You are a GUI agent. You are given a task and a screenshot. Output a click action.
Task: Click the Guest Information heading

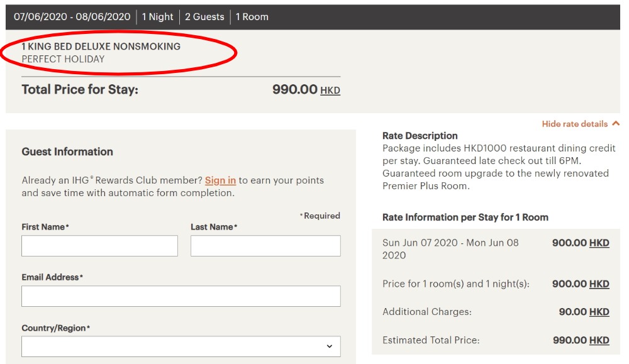67,152
